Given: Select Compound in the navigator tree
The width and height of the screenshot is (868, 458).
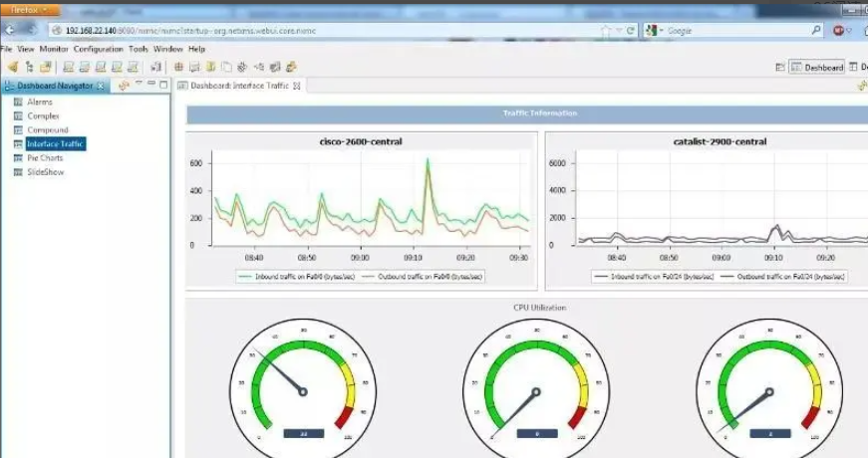Looking at the screenshot, I should [x=48, y=130].
